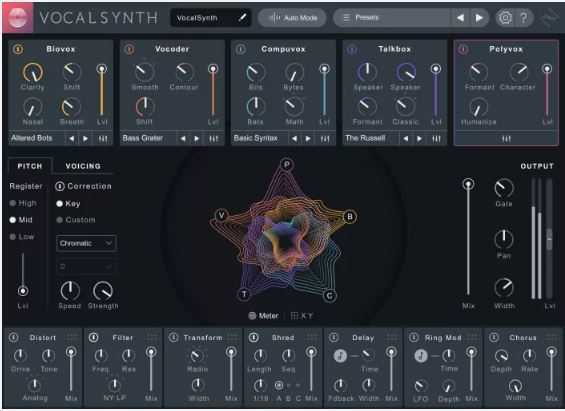The width and height of the screenshot is (565, 411).
Task: Load the next global preset arrow
Action: click(x=479, y=18)
